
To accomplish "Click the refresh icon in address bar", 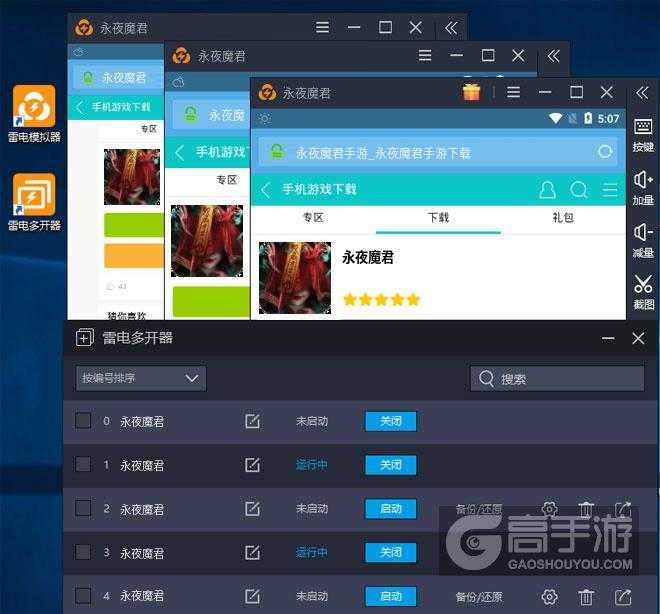I will coord(604,152).
